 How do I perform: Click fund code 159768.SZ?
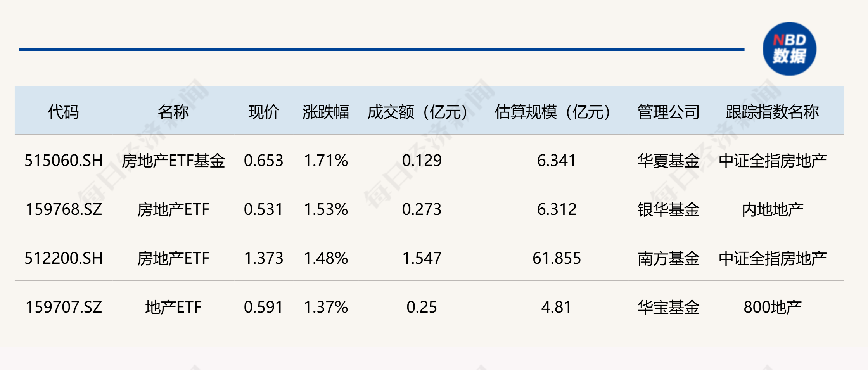(64, 209)
